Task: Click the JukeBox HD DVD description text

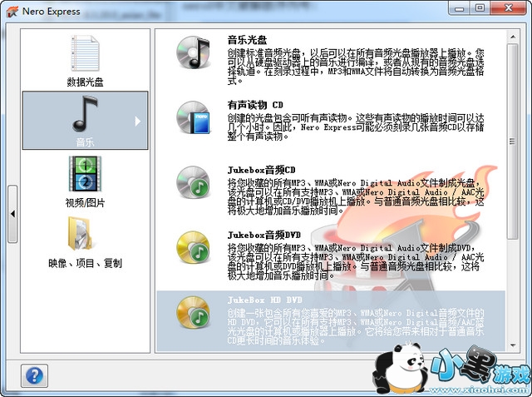Action: (356, 327)
